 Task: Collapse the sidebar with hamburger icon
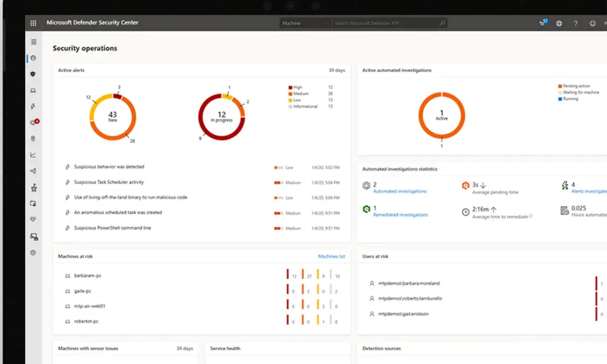point(34,42)
